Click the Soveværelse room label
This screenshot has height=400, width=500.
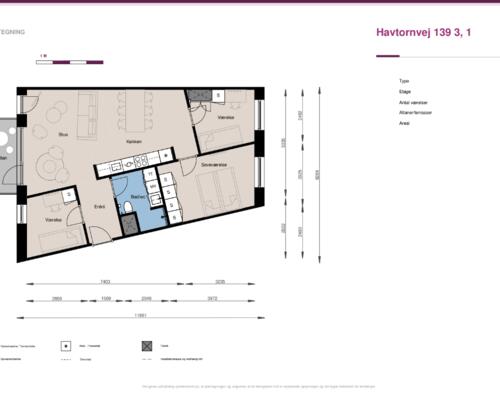point(214,165)
